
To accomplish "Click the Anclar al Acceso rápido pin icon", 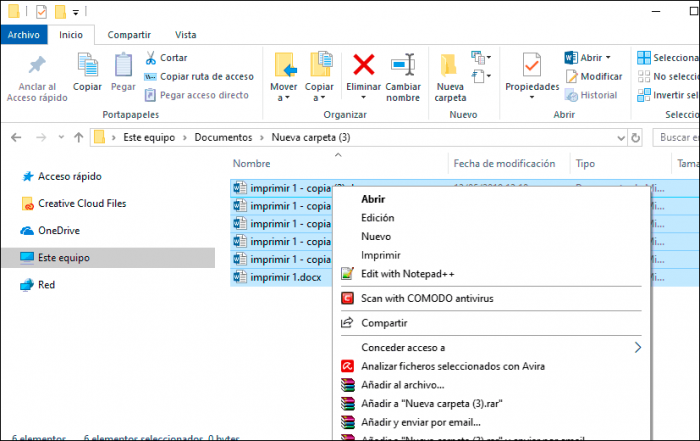I will 37,65.
